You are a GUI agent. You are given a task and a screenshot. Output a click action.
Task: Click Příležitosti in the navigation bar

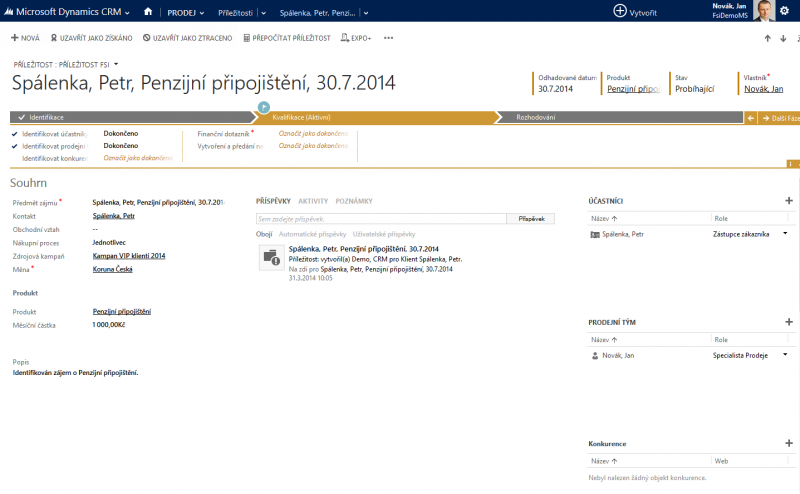[235, 13]
